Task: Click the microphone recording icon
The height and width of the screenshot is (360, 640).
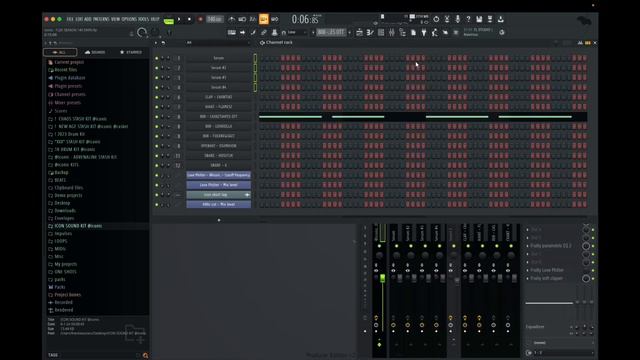Action: (458, 19)
